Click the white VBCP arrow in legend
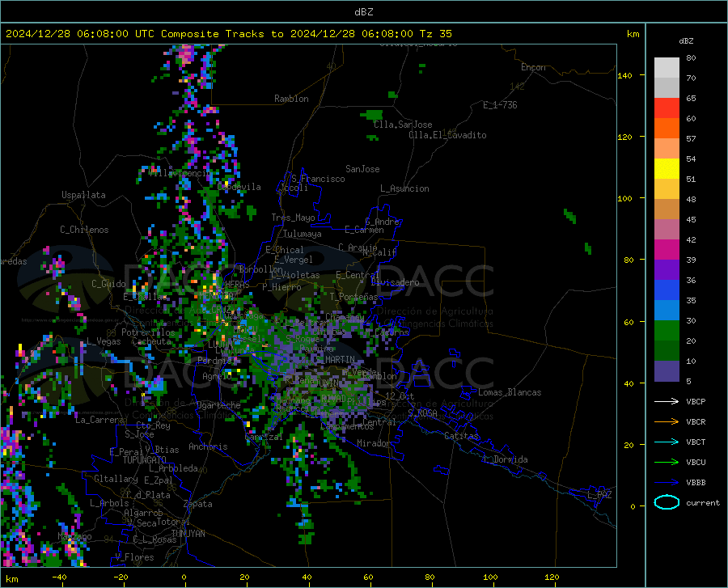The height and width of the screenshot is (588, 728). [667, 401]
